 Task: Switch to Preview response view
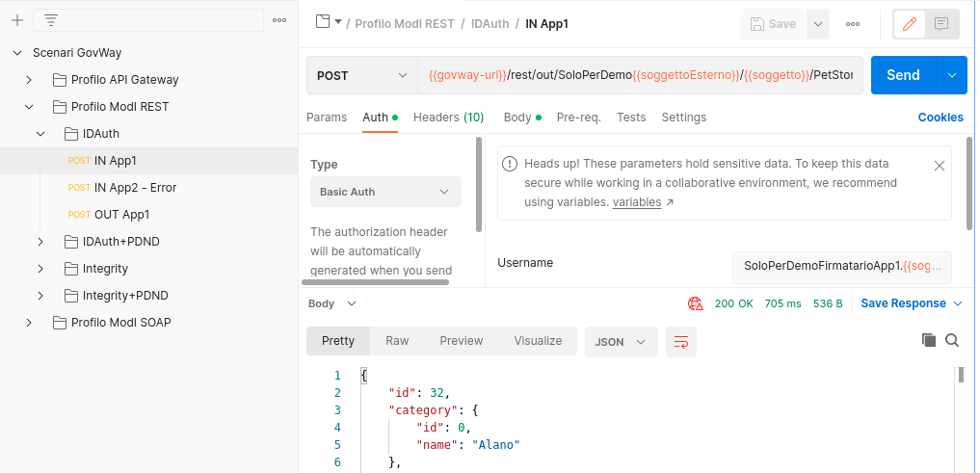tap(462, 341)
